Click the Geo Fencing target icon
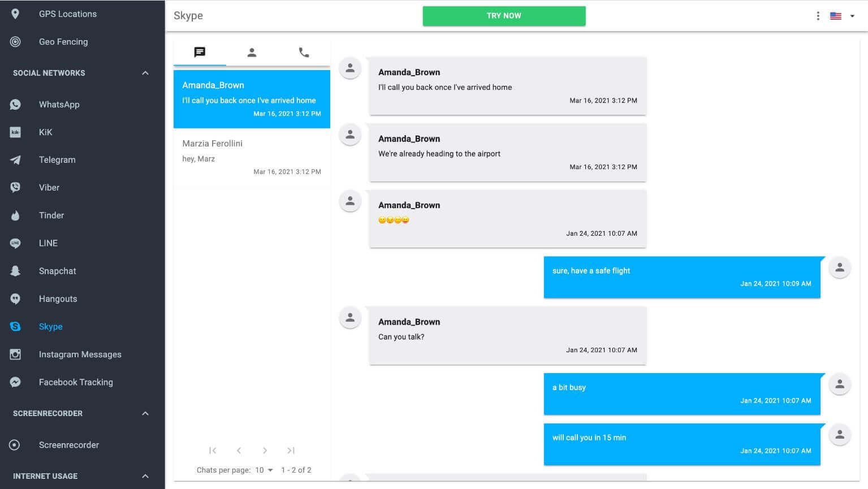The width and height of the screenshot is (868, 489). [x=15, y=42]
